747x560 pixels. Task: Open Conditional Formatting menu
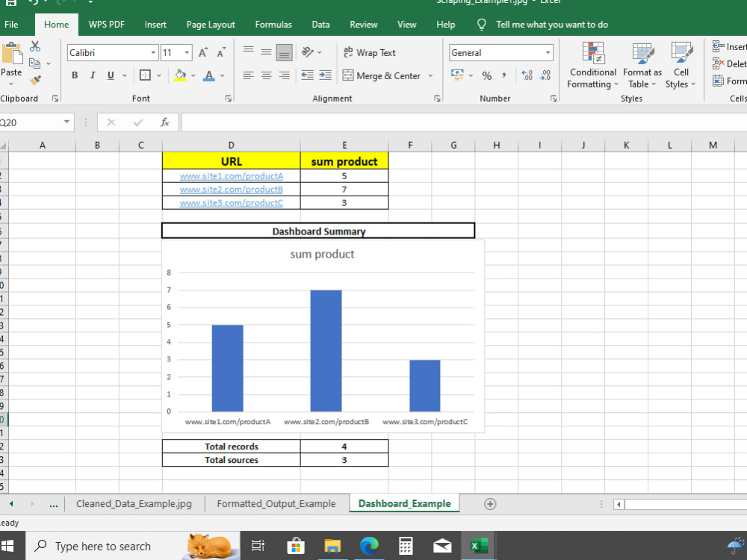(x=592, y=65)
